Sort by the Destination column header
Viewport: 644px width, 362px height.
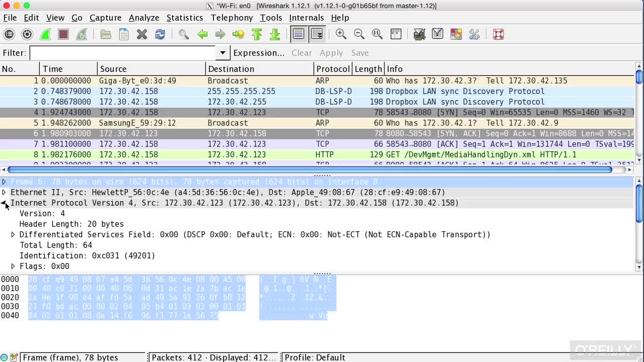point(260,69)
